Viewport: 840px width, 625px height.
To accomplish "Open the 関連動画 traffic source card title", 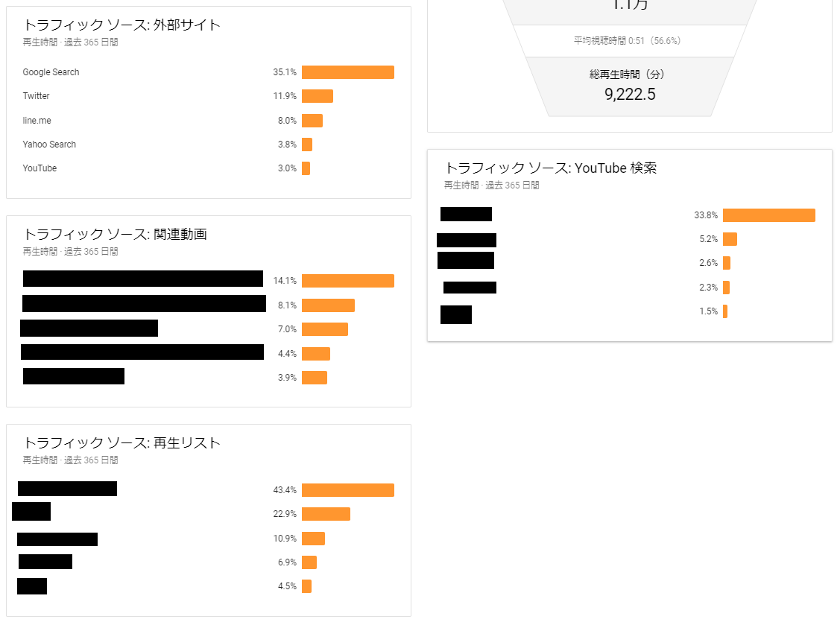I will [115, 234].
